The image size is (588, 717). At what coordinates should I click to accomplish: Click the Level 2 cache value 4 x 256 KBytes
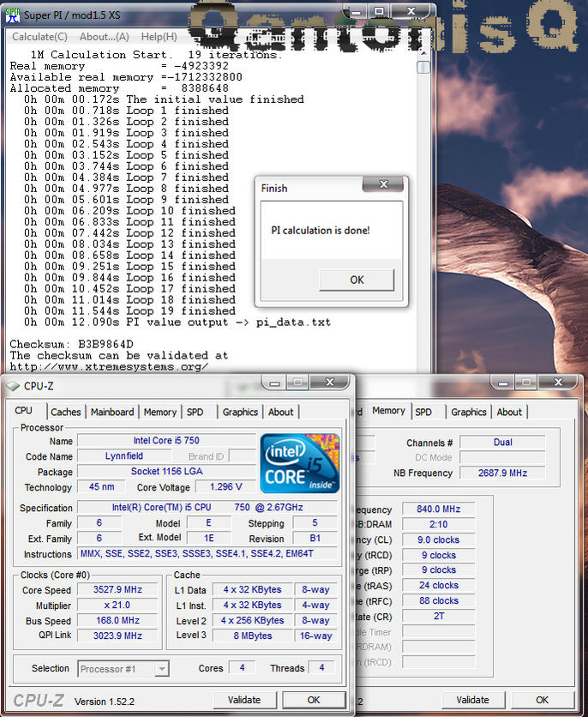(253, 621)
